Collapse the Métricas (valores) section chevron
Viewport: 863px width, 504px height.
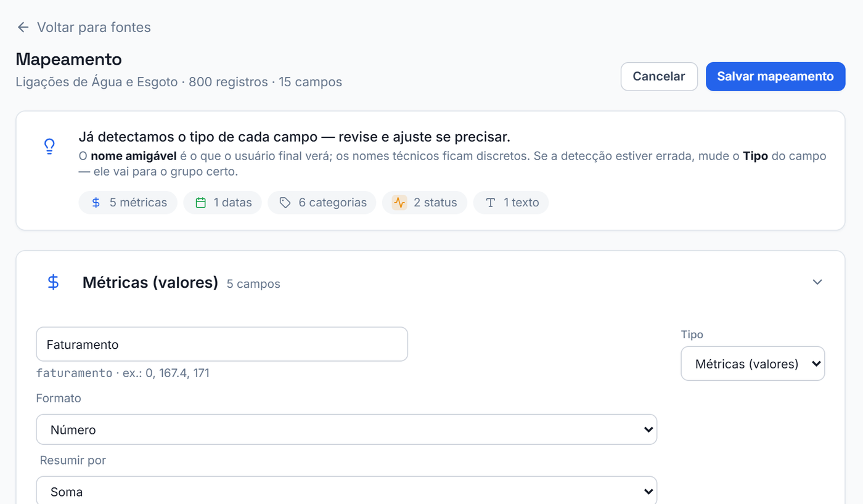[x=817, y=282]
